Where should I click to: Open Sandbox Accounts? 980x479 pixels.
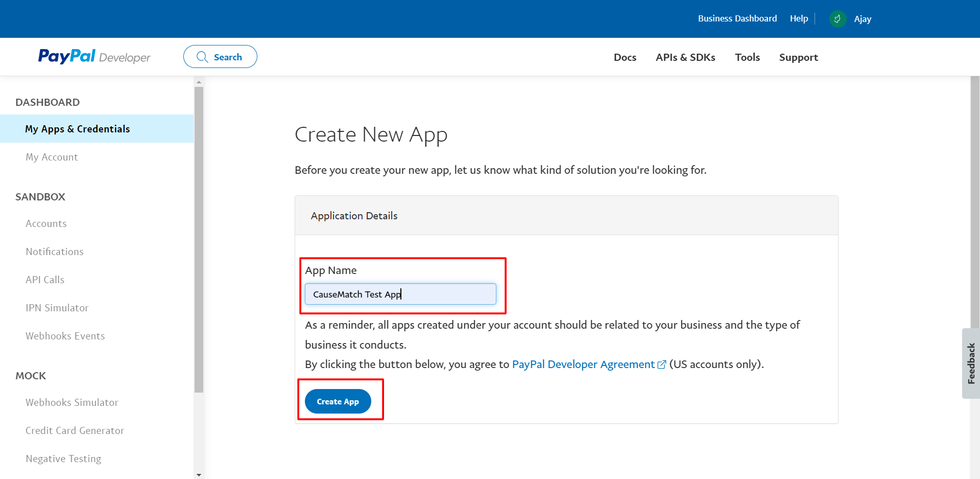pyautogui.click(x=46, y=223)
